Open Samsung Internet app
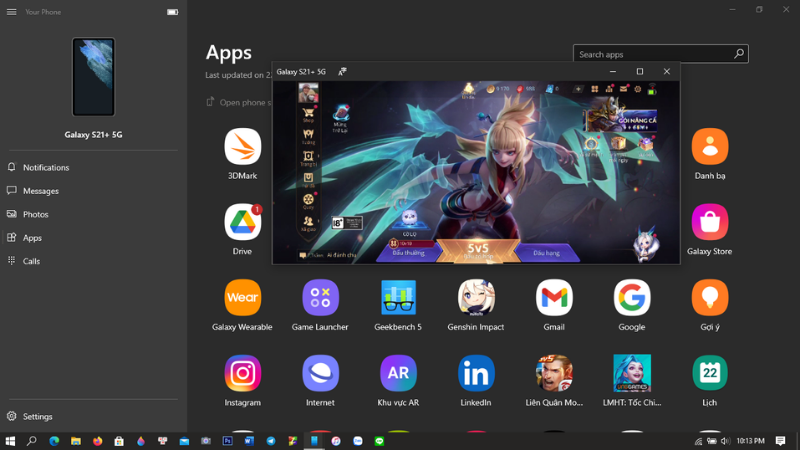 click(x=320, y=373)
